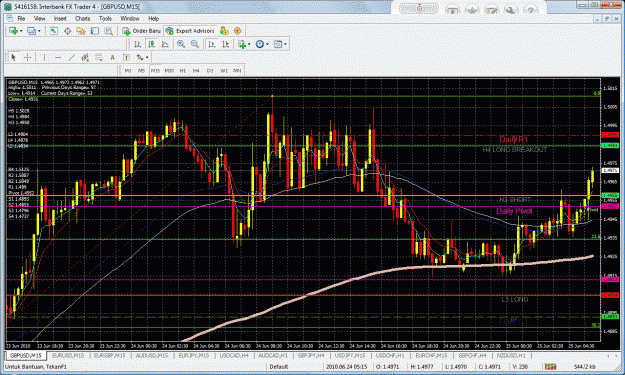Select the M15 timeframe
Screen dimensions: 625x375
coord(155,71)
